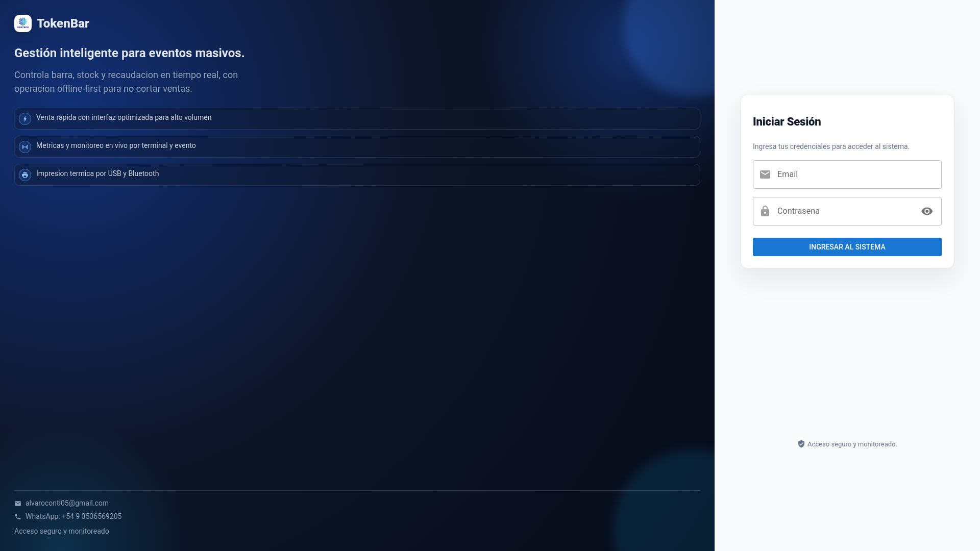This screenshot has width=980, height=551.
Task: Submit with INGRESAR AL SISTEMA button
Action: [847, 247]
